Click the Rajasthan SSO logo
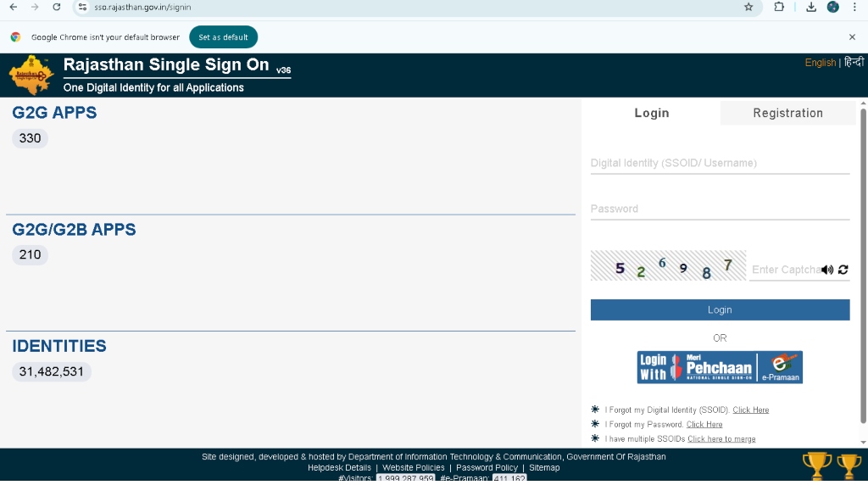Screen dimensions: 868x485 [x=31, y=75]
